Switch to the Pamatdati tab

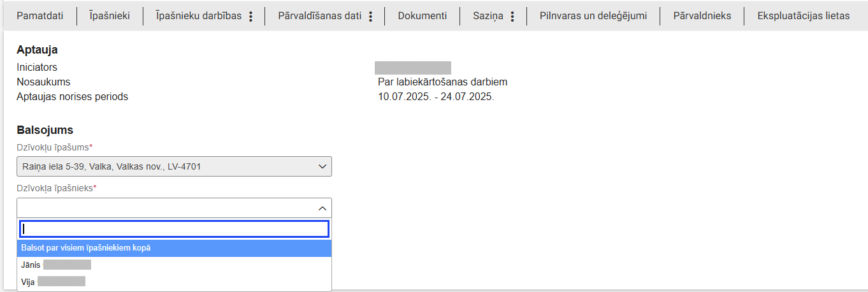(x=40, y=16)
